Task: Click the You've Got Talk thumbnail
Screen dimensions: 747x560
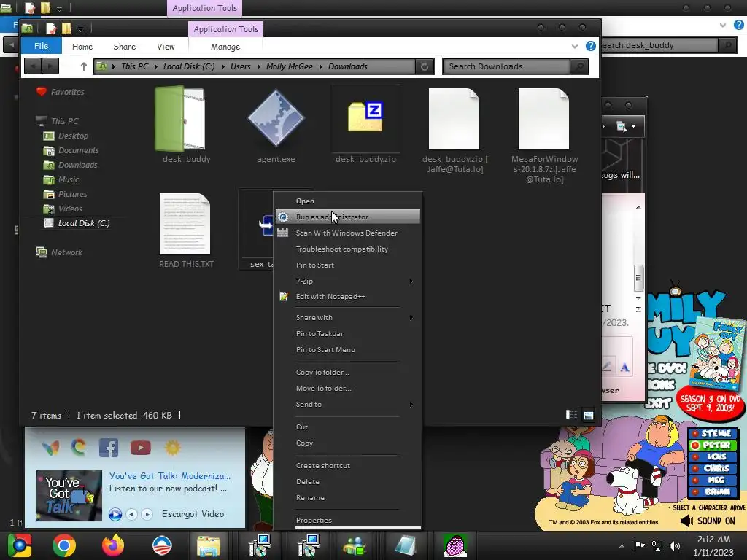Action: (69, 495)
